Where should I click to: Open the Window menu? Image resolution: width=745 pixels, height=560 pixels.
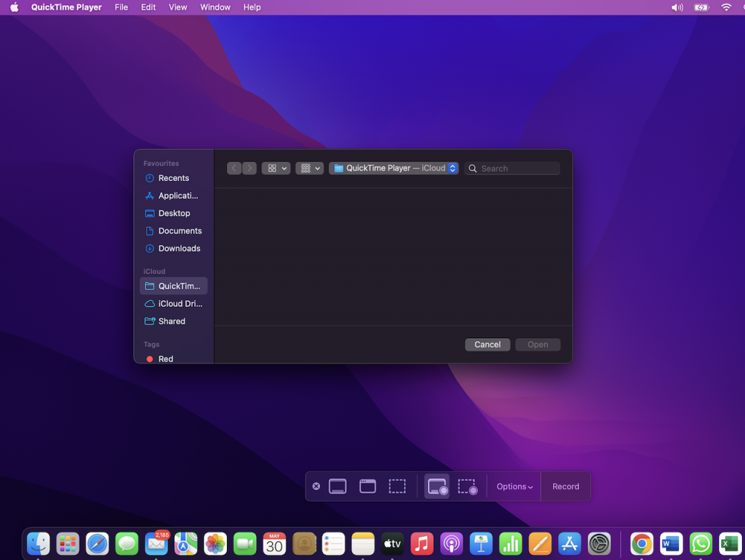point(215,7)
